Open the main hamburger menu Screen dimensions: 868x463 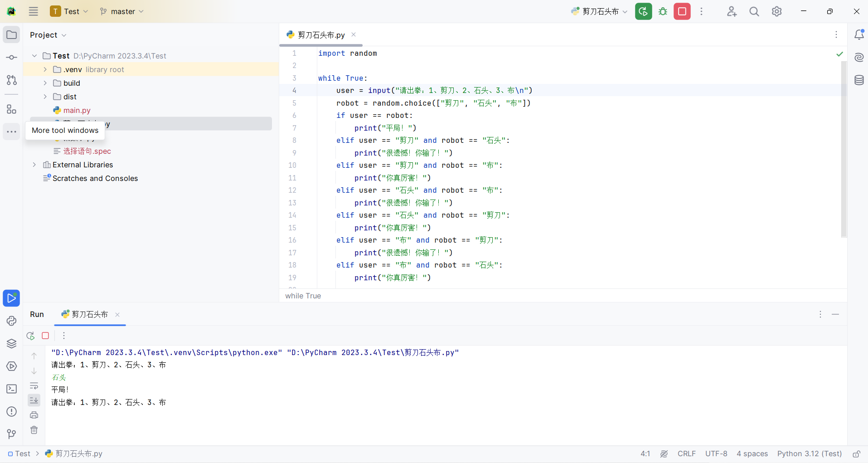[34, 11]
